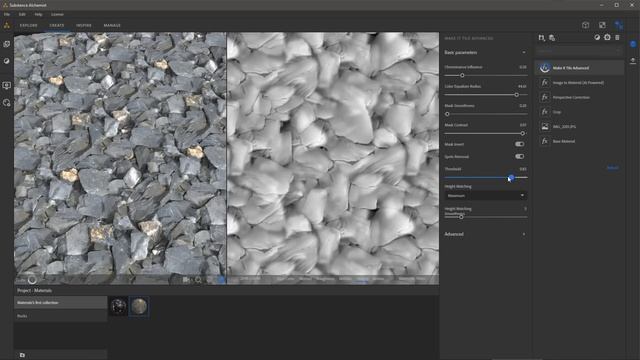Switch to the CREATE tab
This screenshot has height=360, width=640.
point(57,25)
